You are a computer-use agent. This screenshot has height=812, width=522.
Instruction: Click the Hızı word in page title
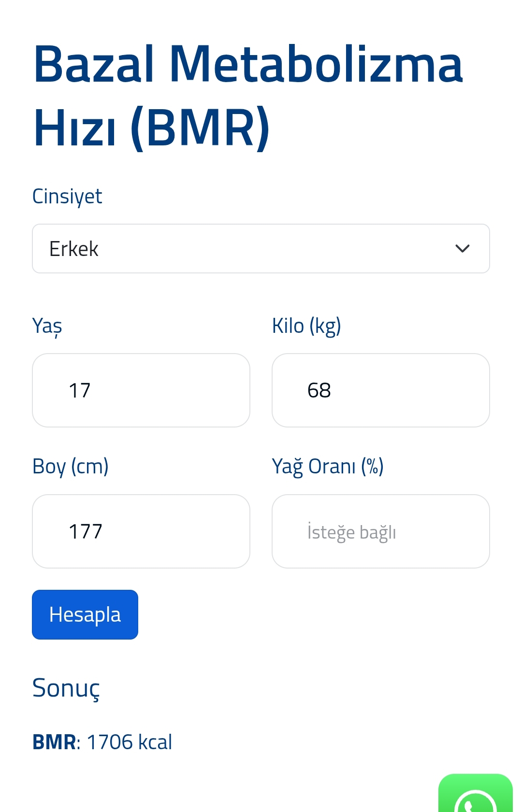coord(74,128)
